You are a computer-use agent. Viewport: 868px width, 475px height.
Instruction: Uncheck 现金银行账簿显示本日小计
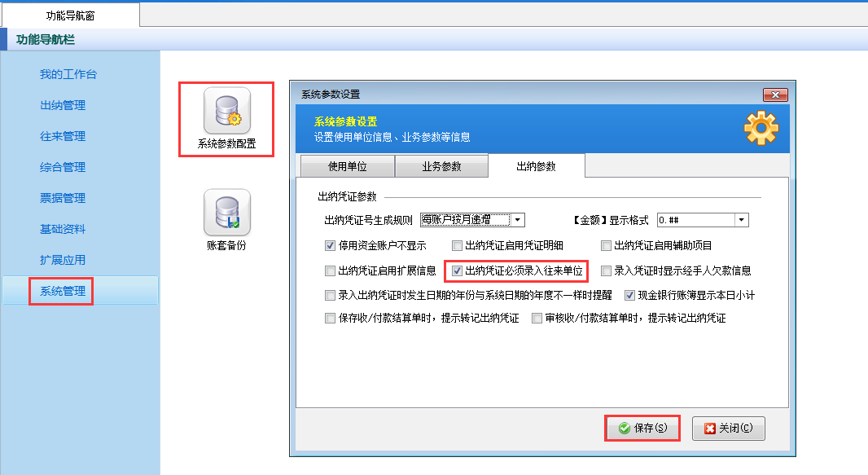[630, 296]
